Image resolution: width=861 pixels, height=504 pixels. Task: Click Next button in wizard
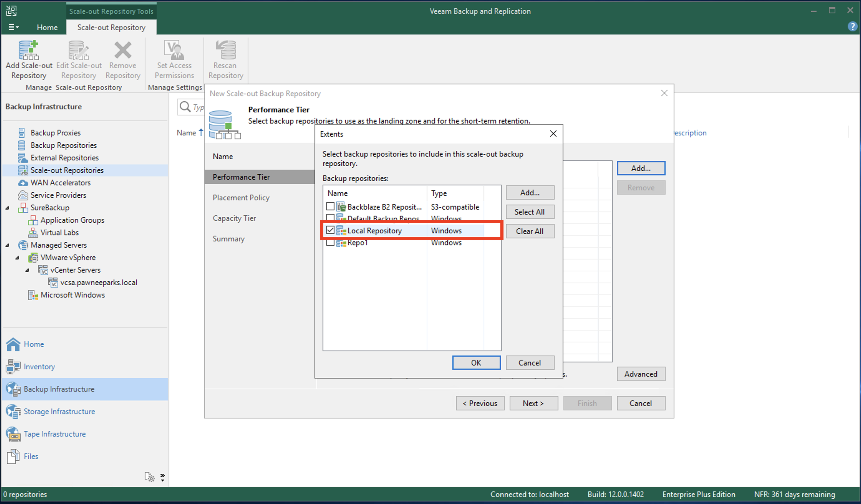tap(533, 404)
